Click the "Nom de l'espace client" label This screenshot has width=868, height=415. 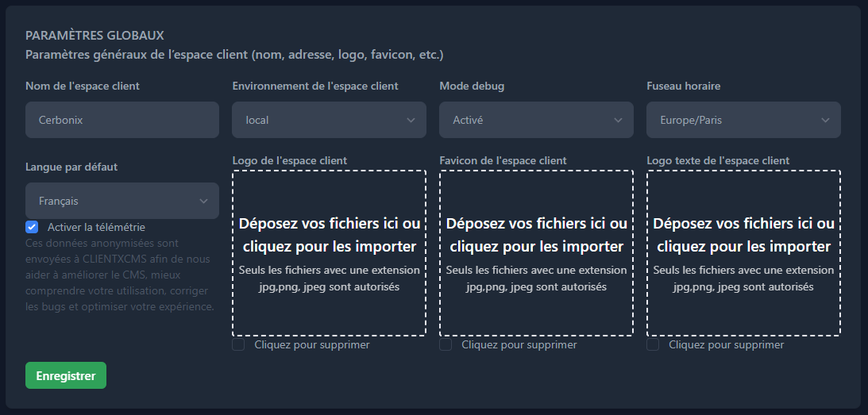pos(83,86)
